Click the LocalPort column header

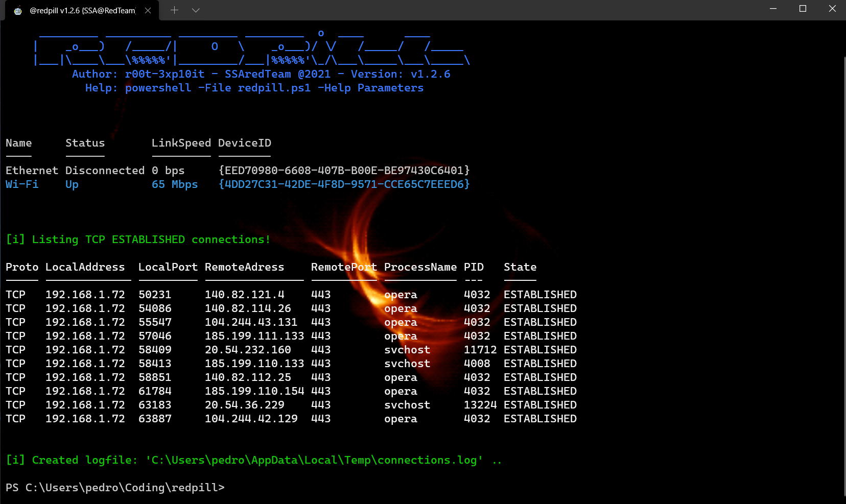[x=168, y=267]
